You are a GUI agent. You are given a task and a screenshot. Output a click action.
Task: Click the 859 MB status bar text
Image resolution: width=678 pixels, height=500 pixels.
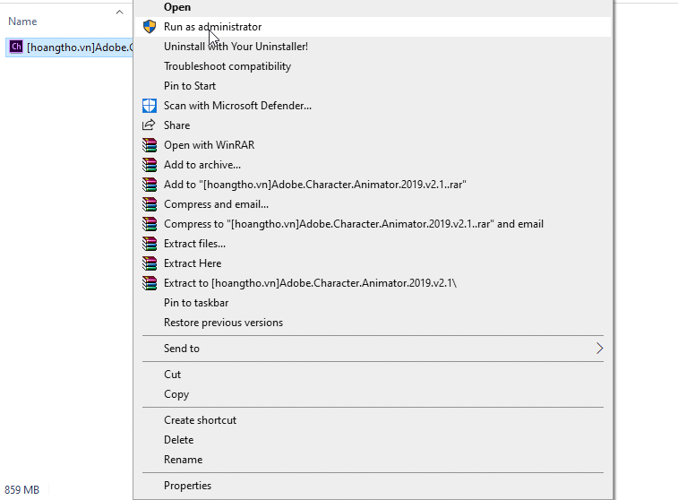22,490
